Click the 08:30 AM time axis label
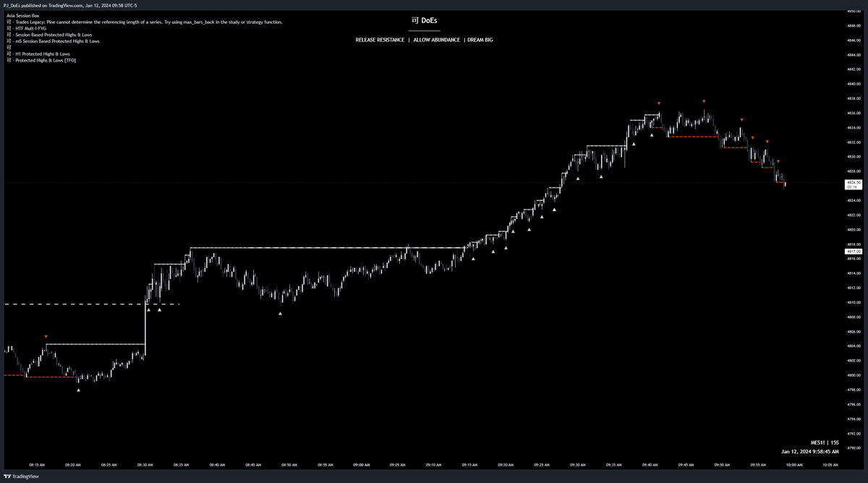 coord(145,466)
